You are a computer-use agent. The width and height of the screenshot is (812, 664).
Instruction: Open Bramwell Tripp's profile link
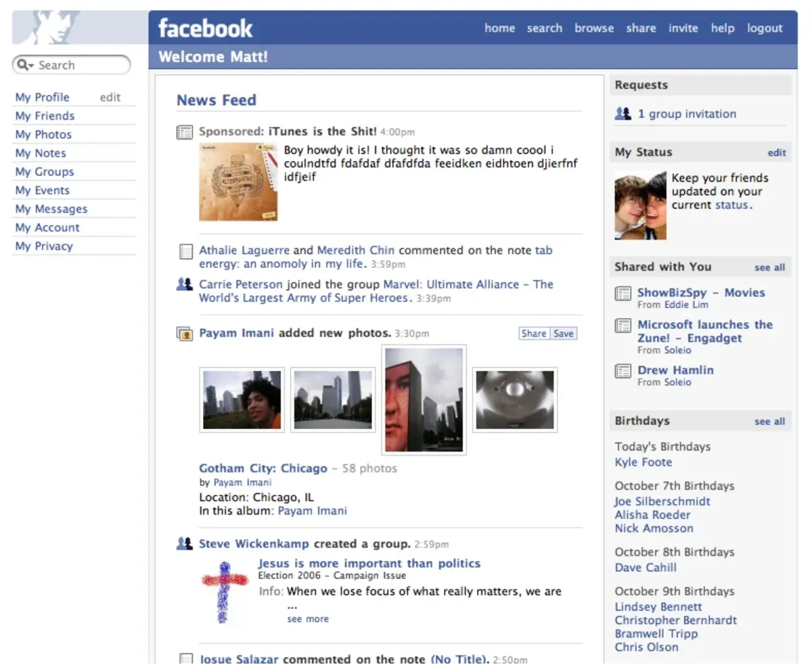(x=656, y=634)
